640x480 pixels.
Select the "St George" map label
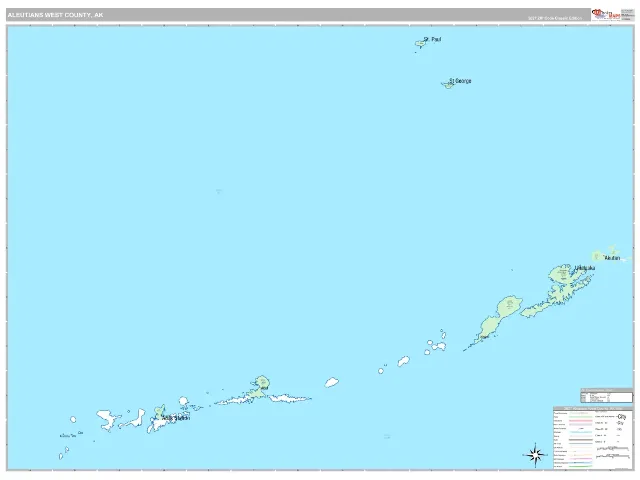point(460,81)
